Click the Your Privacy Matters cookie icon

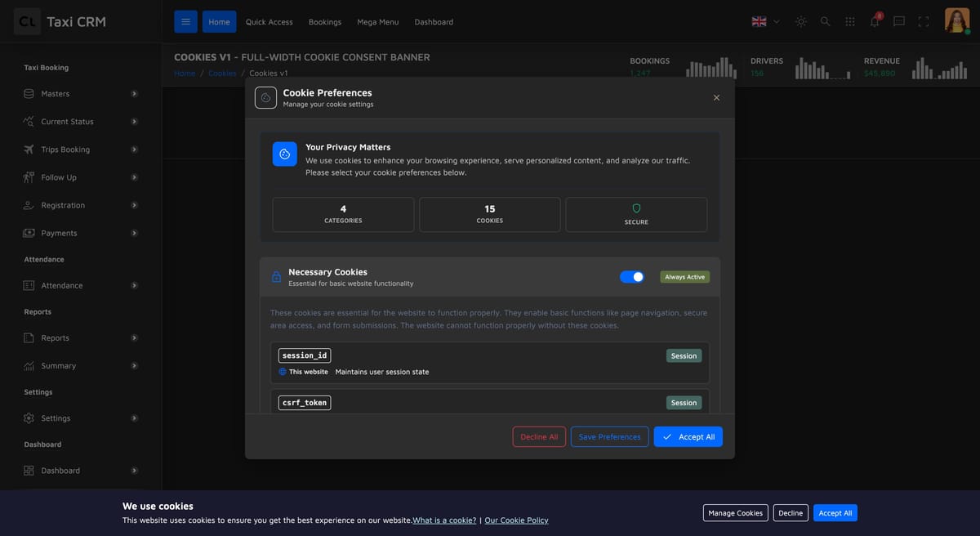pyautogui.click(x=285, y=154)
